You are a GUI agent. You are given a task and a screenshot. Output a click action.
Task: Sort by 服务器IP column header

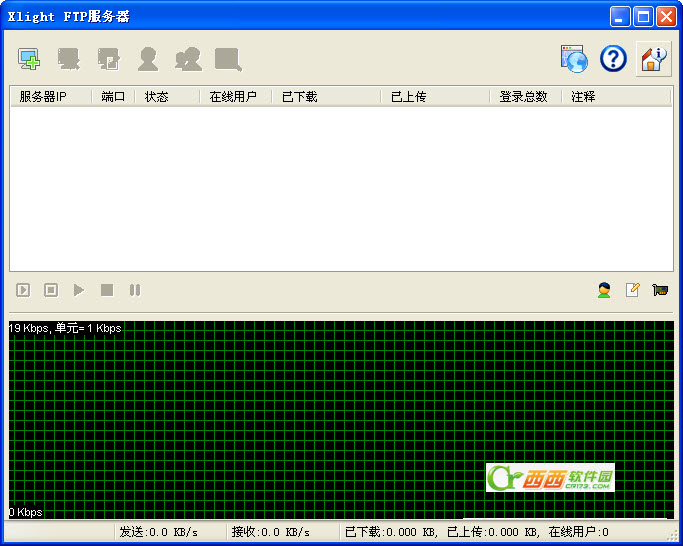tap(51, 97)
